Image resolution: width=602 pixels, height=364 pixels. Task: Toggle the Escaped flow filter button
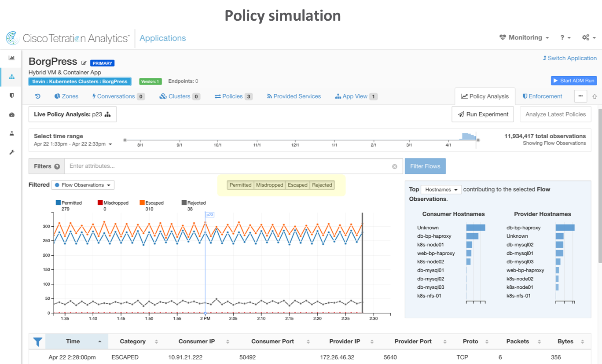point(297,185)
